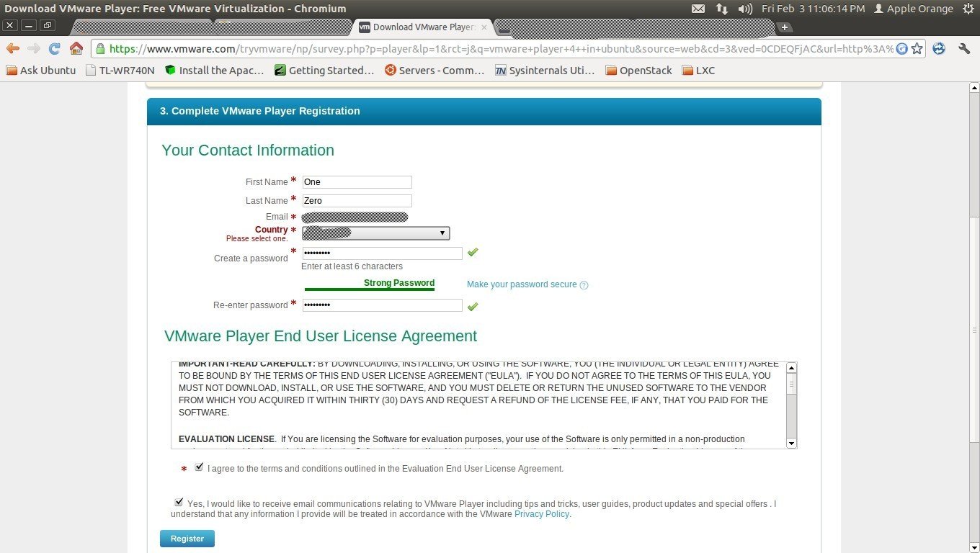Viewport: 980px width, 553px height.
Task: Click into the First Name field
Action: [x=357, y=182]
